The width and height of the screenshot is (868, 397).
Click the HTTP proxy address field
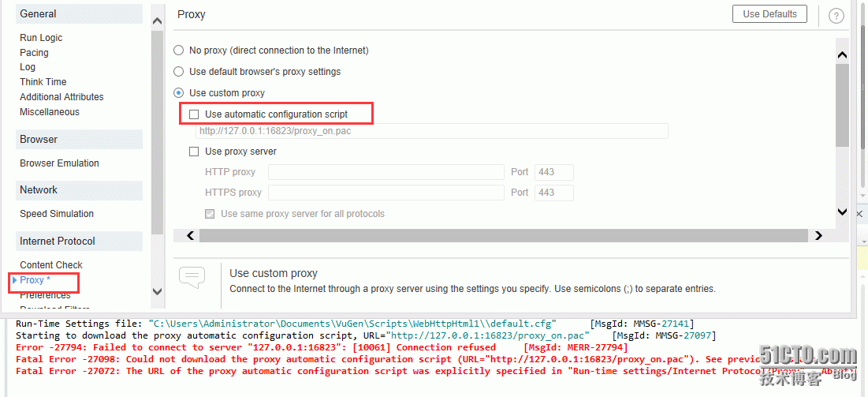click(386, 172)
